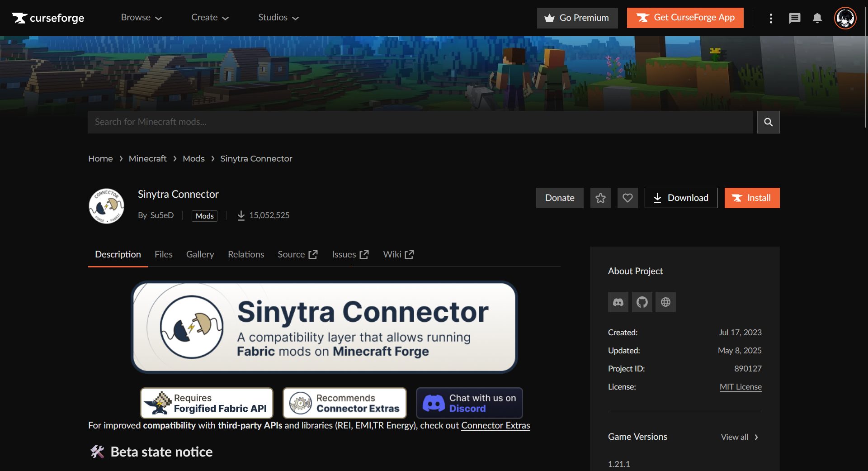This screenshot has width=868, height=471.
Task: Expand the Create menu
Action: (x=210, y=18)
